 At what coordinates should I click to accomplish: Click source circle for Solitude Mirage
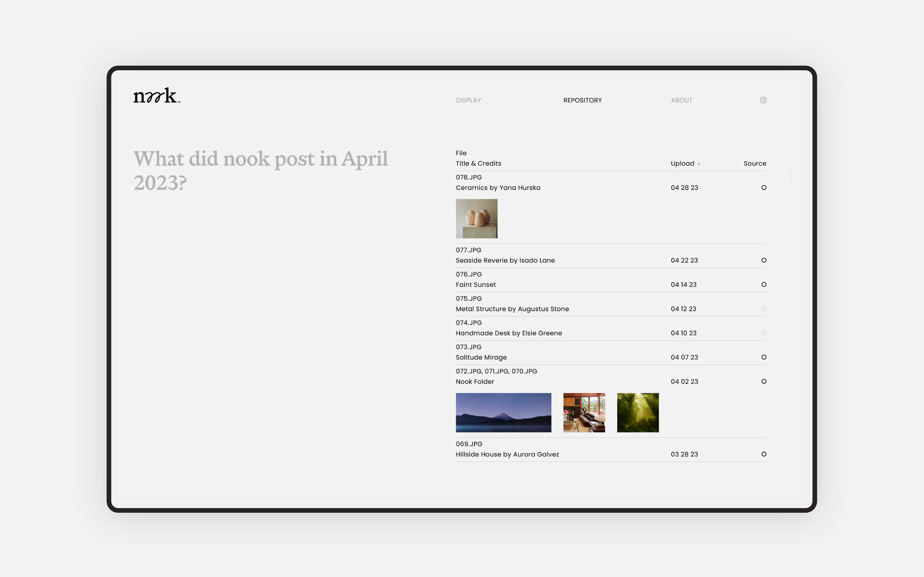point(764,357)
